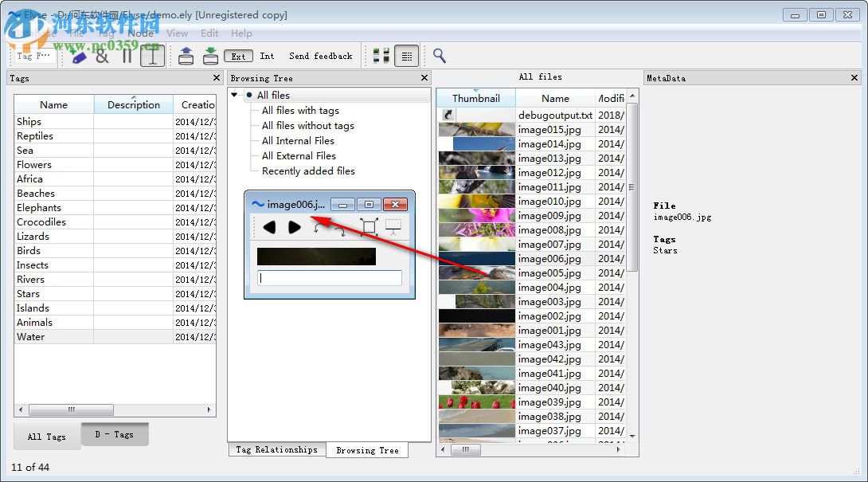The image size is (868, 482).
Task: Collapse the All files tree node
Action: click(236, 96)
